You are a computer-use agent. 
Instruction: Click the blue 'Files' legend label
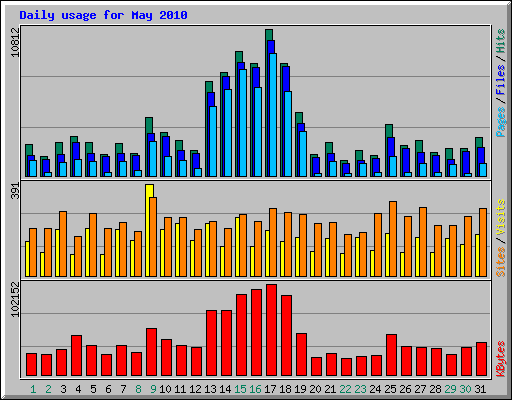coord(501,80)
